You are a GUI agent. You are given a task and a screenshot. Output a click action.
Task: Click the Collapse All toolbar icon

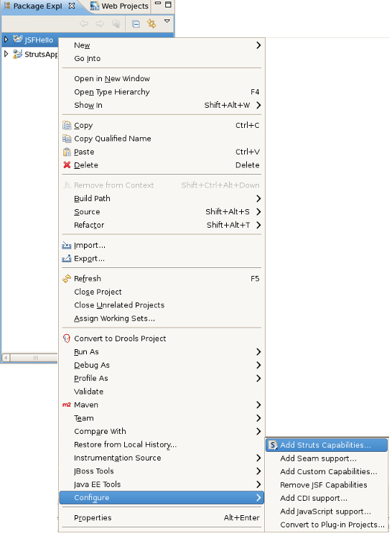(x=136, y=24)
